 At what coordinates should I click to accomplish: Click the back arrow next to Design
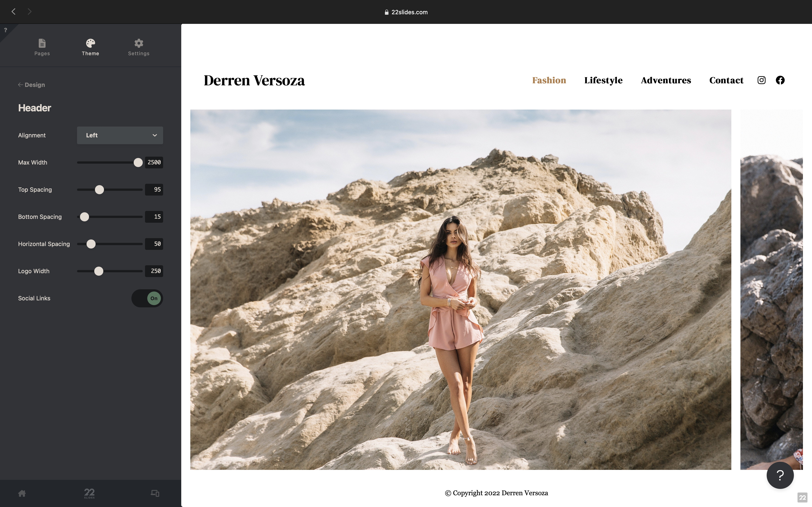pos(21,84)
